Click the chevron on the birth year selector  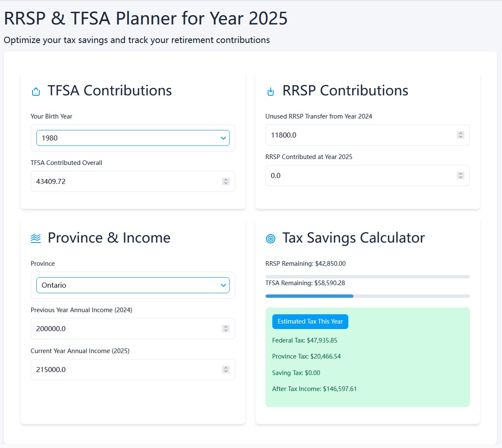[223, 138]
